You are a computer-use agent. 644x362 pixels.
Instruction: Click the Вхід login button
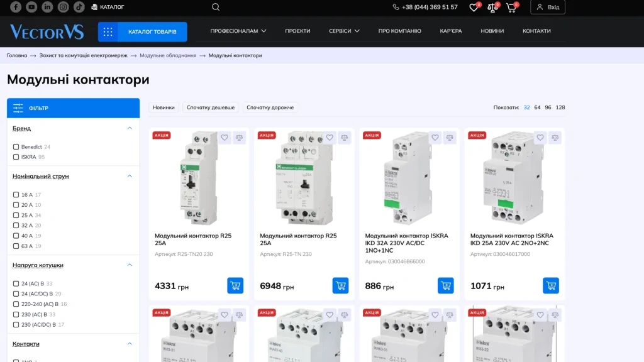548,7
